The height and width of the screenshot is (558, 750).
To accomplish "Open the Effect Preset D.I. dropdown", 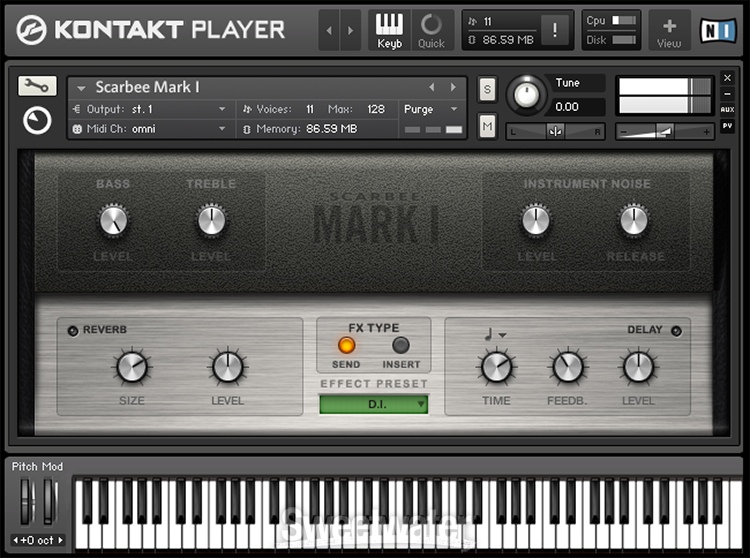I will tap(374, 404).
